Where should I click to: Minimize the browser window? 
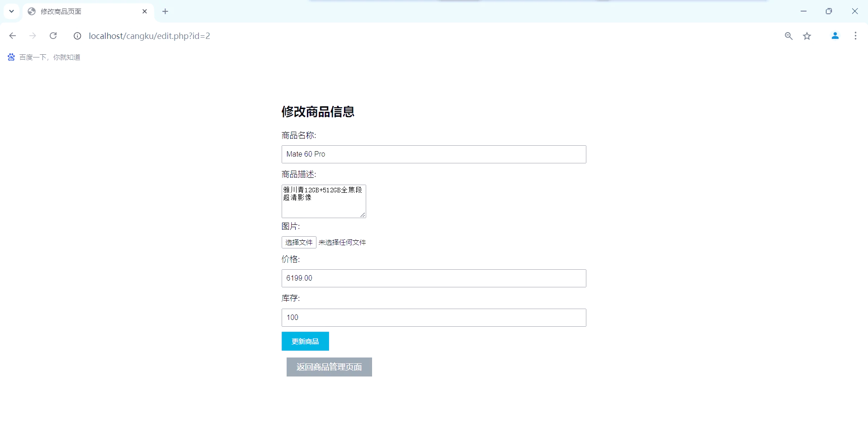803,11
